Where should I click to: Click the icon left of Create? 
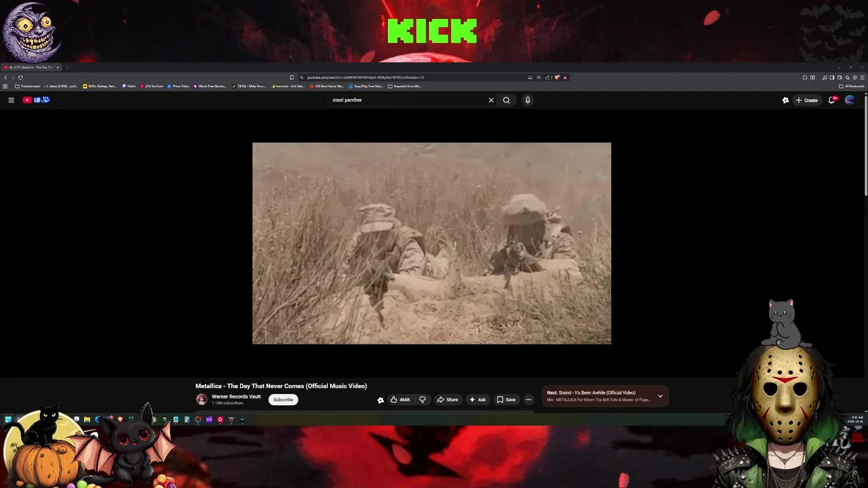point(785,100)
